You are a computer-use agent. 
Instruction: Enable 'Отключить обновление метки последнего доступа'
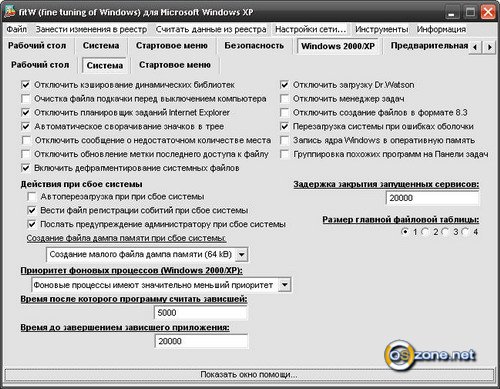pyautogui.click(x=26, y=154)
